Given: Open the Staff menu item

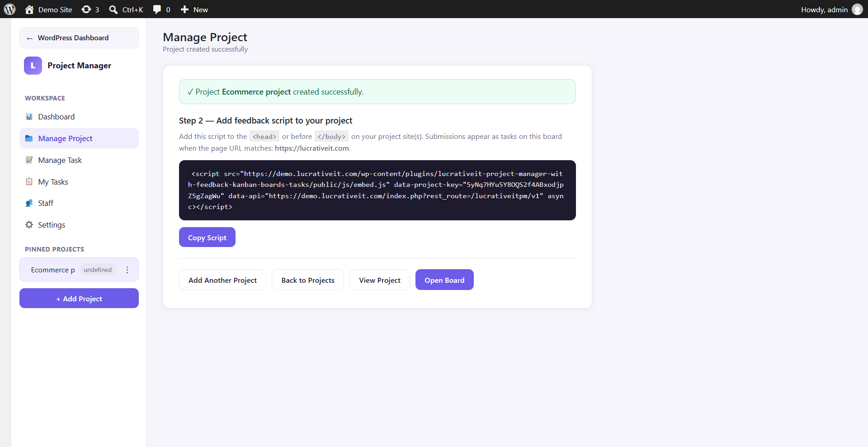Looking at the screenshot, I should pyautogui.click(x=79, y=203).
